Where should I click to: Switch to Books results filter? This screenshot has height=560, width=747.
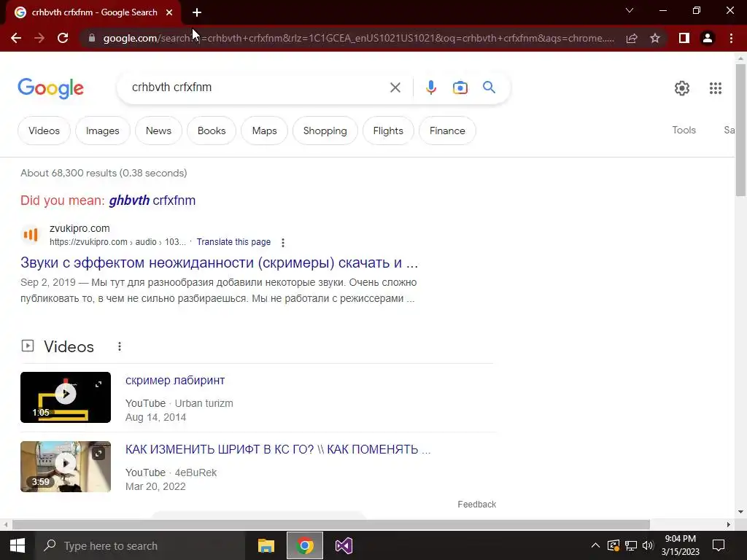212,131
